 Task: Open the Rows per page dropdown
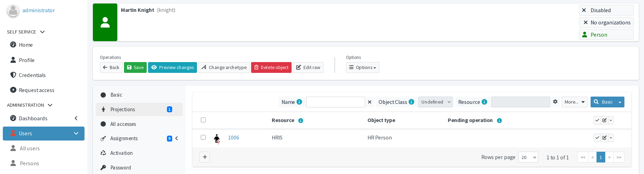[x=528, y=157]
